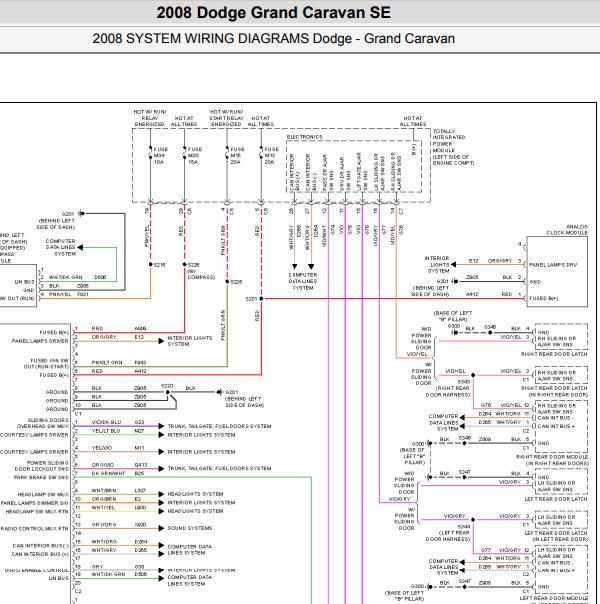Screen dimensions: 600x604
Task: Click splice label 'S343'
Action: 464,382
